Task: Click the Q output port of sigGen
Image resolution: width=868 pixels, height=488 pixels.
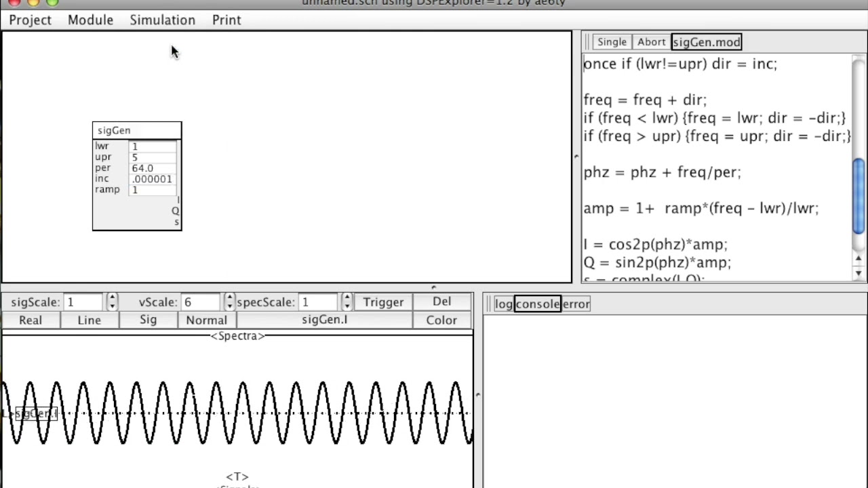Action: 176,211
